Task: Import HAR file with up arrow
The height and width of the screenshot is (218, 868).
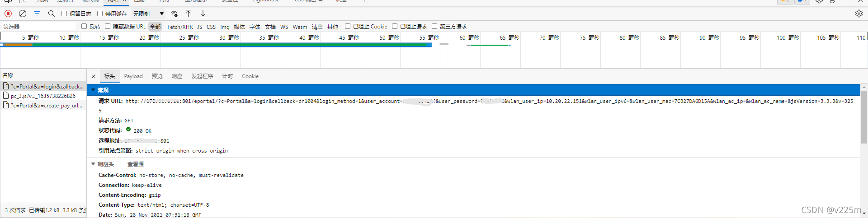Action: 189,14
